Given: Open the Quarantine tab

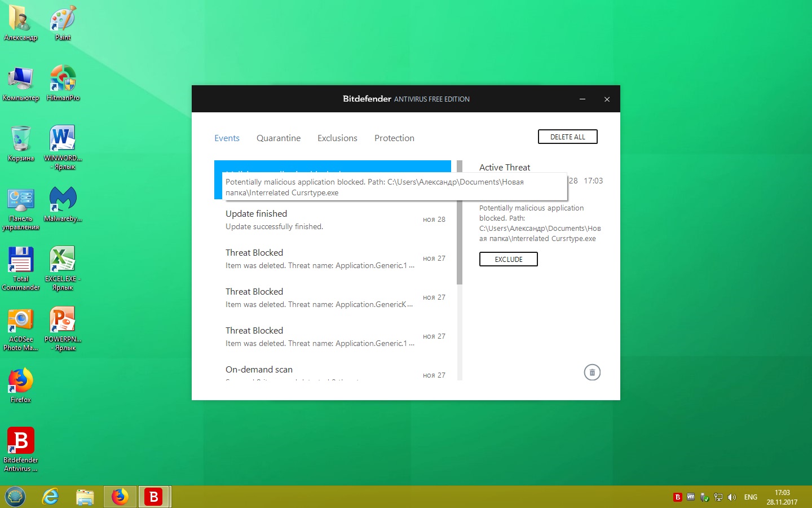Looking at the screenshot, I should tap(279, 138).
